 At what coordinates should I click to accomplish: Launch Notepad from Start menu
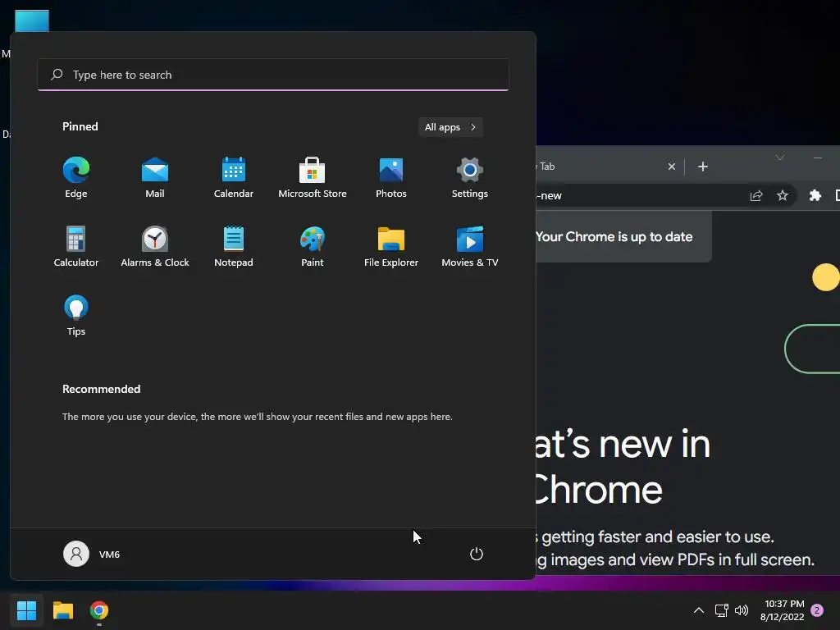coord(234,247)
